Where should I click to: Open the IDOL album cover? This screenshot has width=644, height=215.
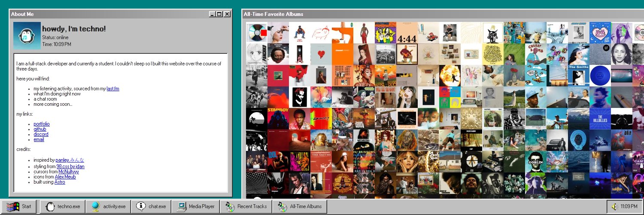(x=278, y=162)
